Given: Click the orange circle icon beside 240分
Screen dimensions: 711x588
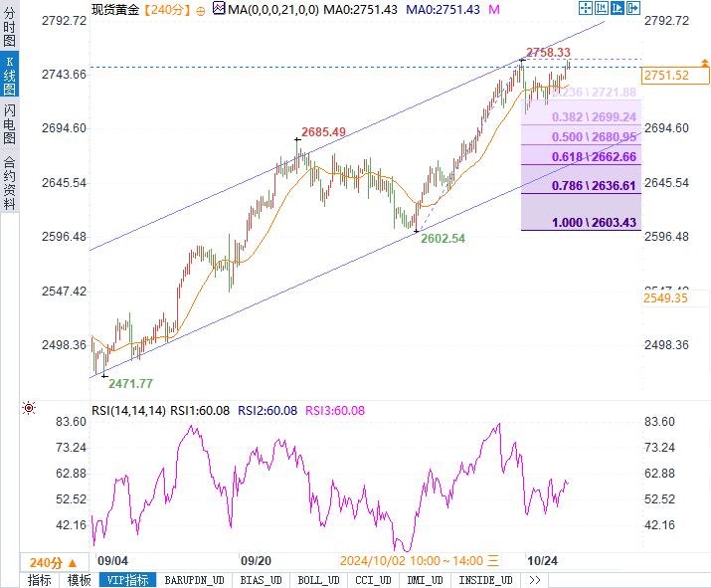Looking at the screenshot, I should click(x=199, y=9).
